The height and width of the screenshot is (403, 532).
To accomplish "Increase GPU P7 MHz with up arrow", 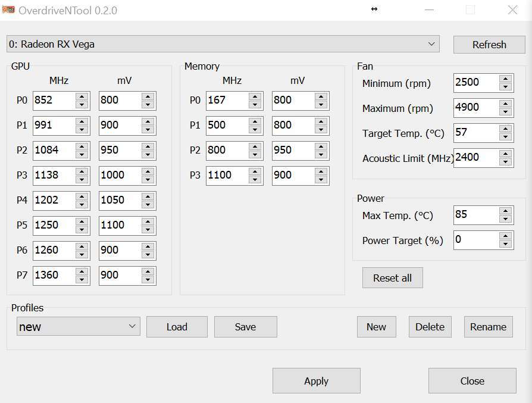I will click(82, 271).
